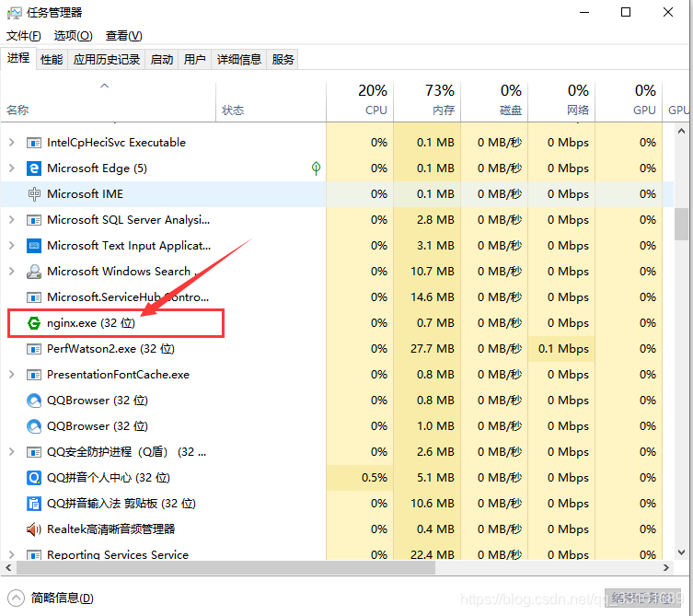693x616 pixels.
Task: Click the green leaf status icon for Edge
Action: coord(316,168)
